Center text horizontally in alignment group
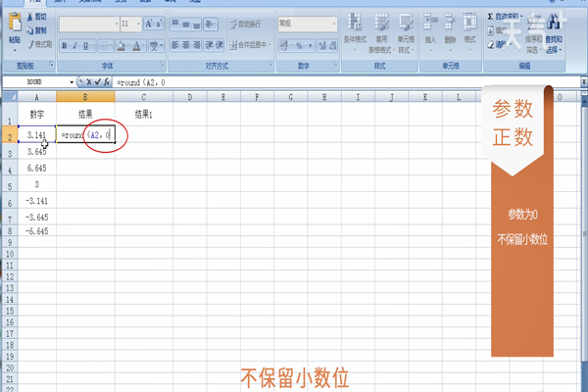Image resolution: width=588 pixels, height=392 pixels. pos(185,45)
